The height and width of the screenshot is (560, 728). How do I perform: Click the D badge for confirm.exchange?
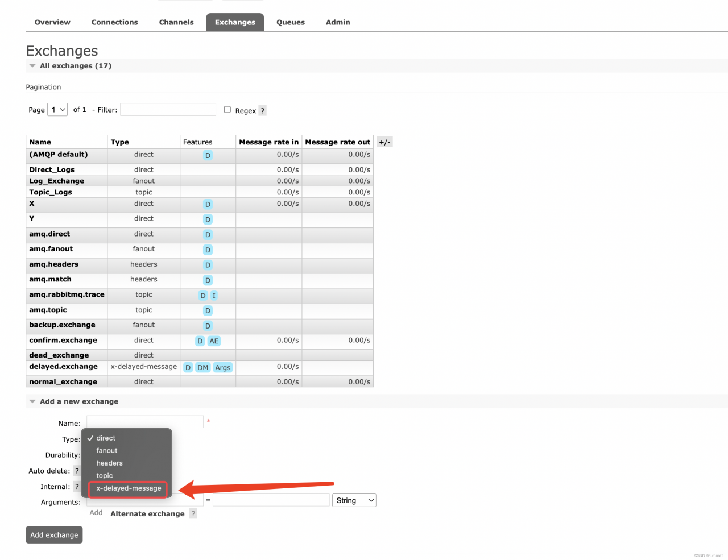(200, 341)
